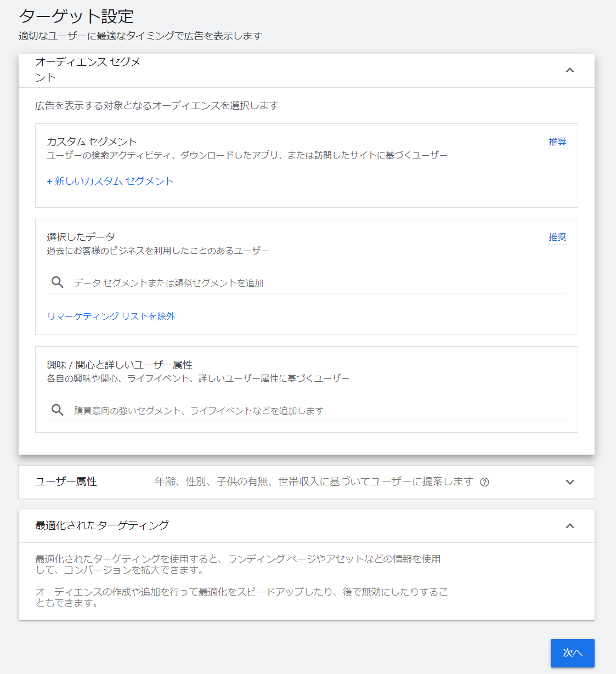Click the カスタム セグメント heading
The image size is (616, 674).
(x=92, y=141)
